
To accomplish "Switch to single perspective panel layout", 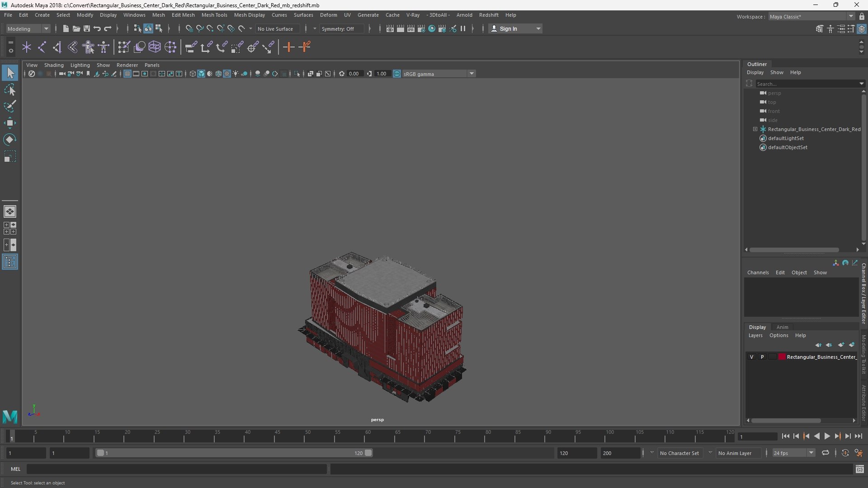I will [10, 211].
